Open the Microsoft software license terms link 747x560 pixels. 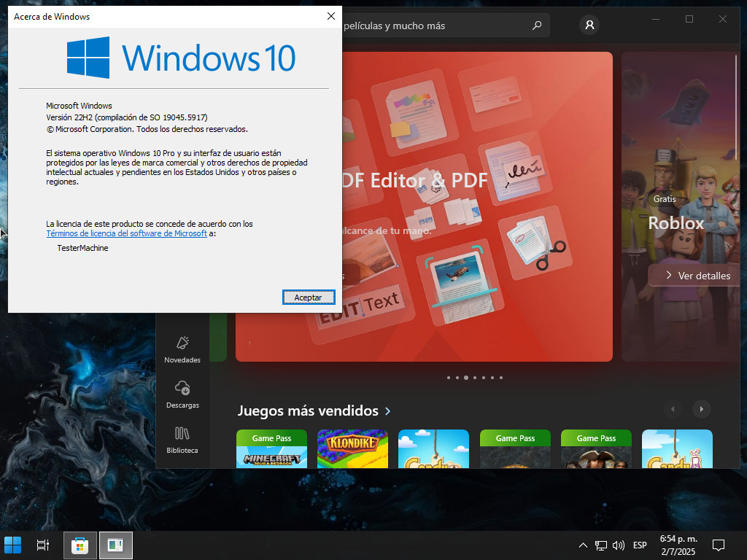pyautogui.click(x=126, y=233)
